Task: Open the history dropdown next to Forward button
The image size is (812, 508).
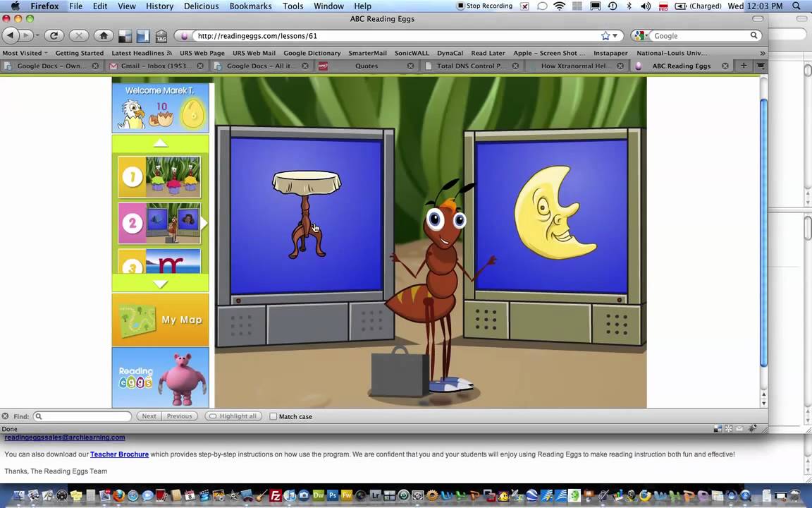Action: [x=37, y=36]
